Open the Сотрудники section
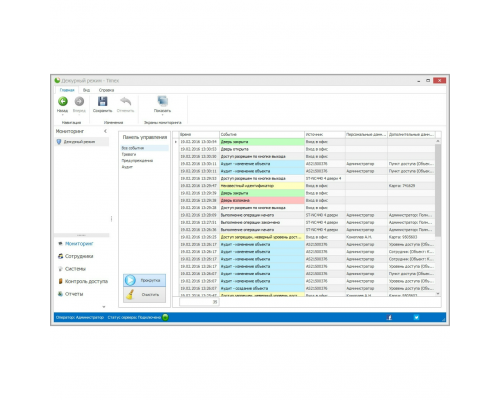The image size is (500, 400). [79, 256]
